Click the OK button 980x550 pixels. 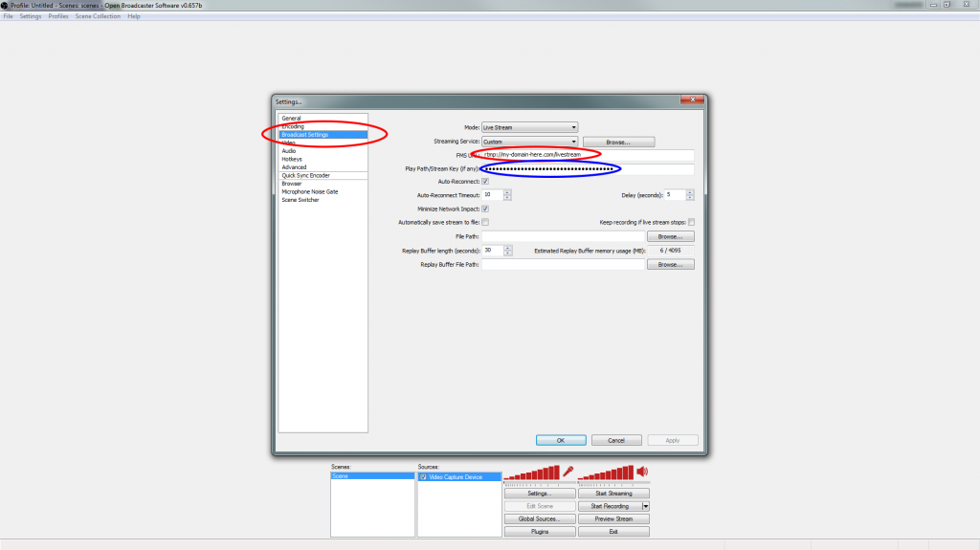560,440
